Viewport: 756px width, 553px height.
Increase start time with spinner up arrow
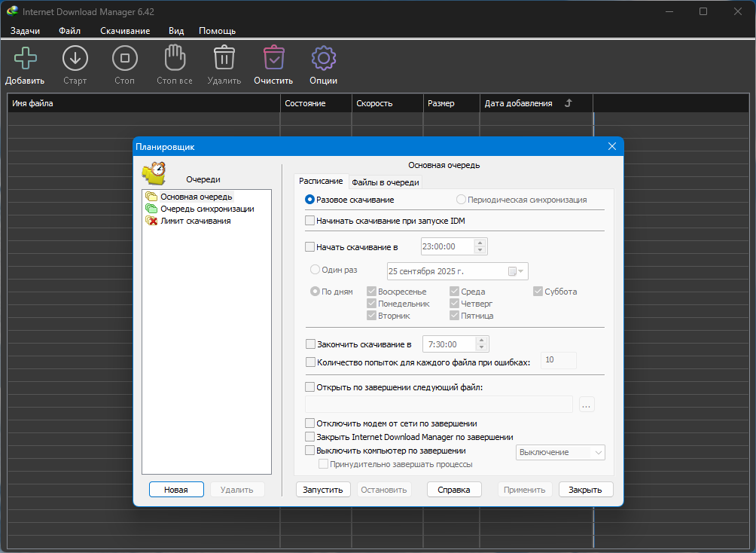pyautogui.click(x=480, y=243)
